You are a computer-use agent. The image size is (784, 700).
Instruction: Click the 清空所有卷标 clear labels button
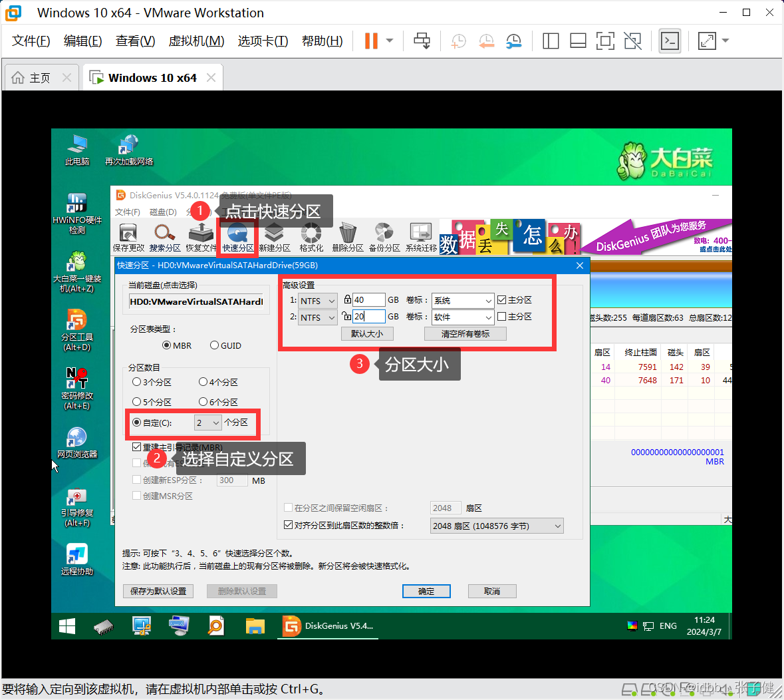pyautogui.click(x=465, y=334)
